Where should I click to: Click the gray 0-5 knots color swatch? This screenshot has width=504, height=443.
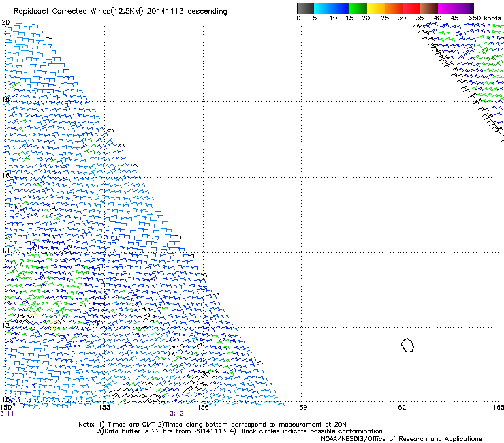tap(305, 8)
